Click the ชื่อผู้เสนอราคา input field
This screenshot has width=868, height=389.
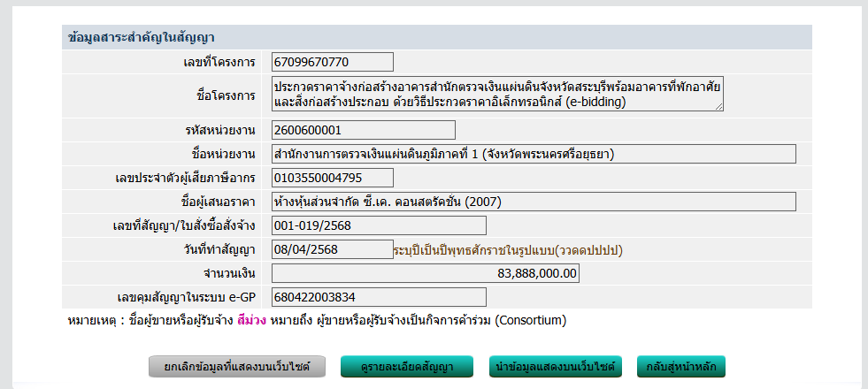tap(534, 202)
